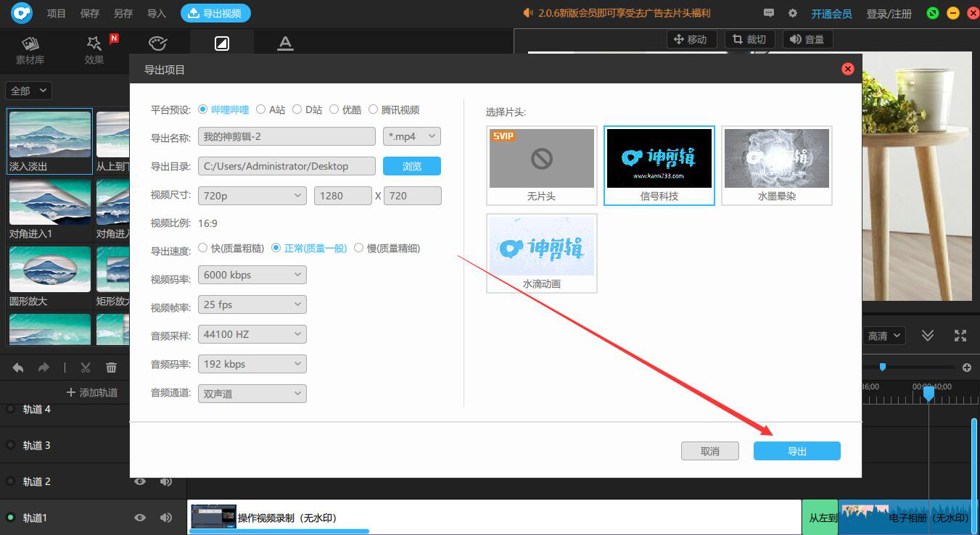Screen dimensions: 980x535
Task: Open settings gear in title bar
Action: click(x=793, y=13)
